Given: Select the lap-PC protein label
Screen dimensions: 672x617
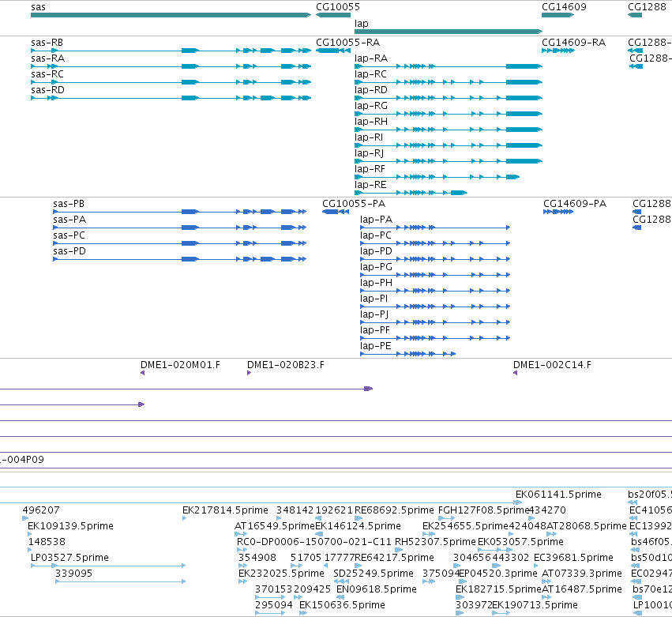Looking at the screenshot, I should point(376,235).
